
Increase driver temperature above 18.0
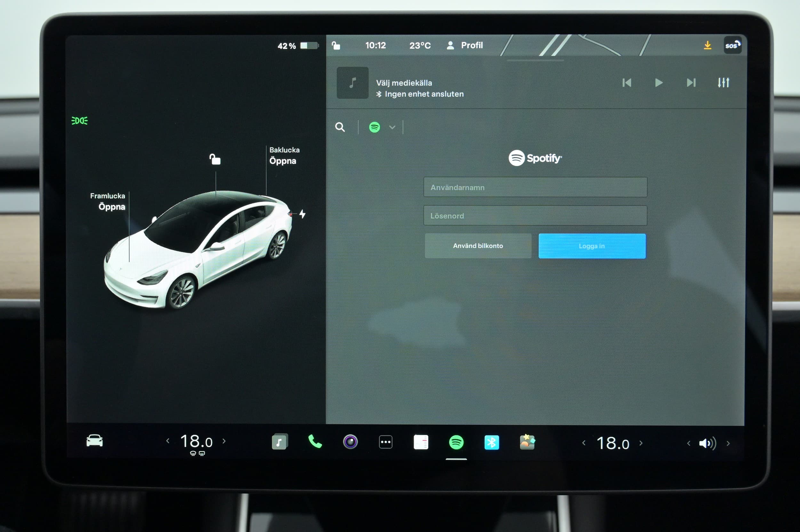pos(224,441)
